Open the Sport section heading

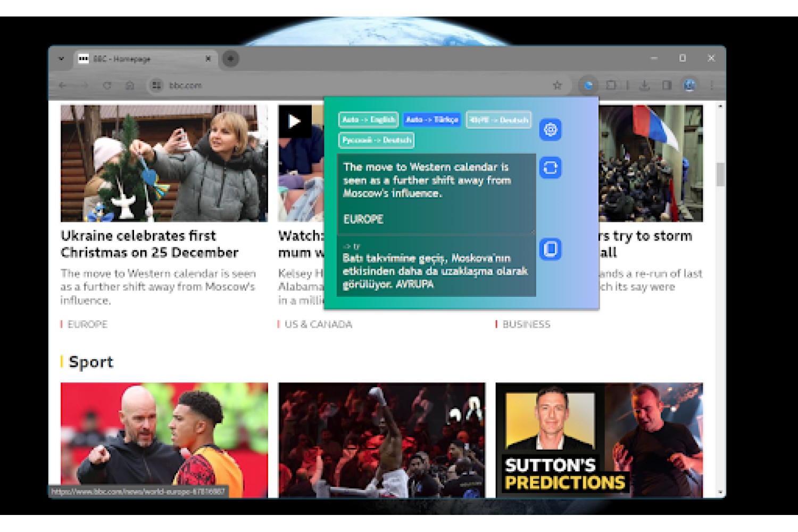pyautogui.click(x=91, y=362)
